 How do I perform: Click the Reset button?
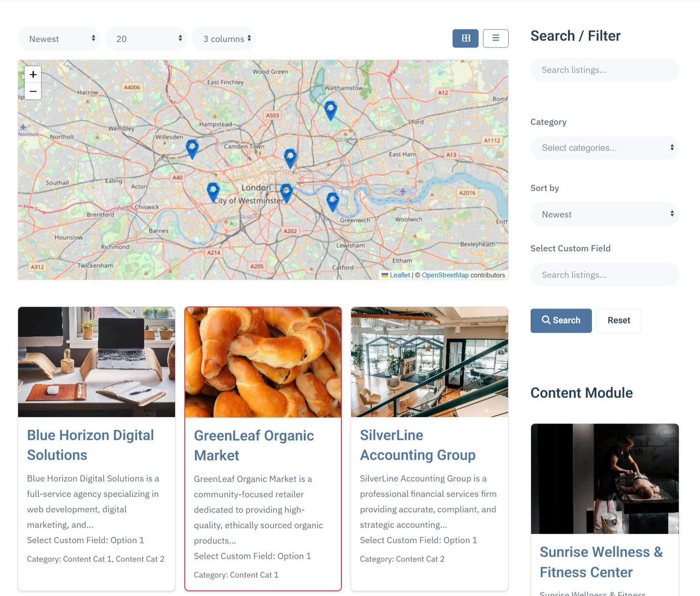[x=619, y=320]
